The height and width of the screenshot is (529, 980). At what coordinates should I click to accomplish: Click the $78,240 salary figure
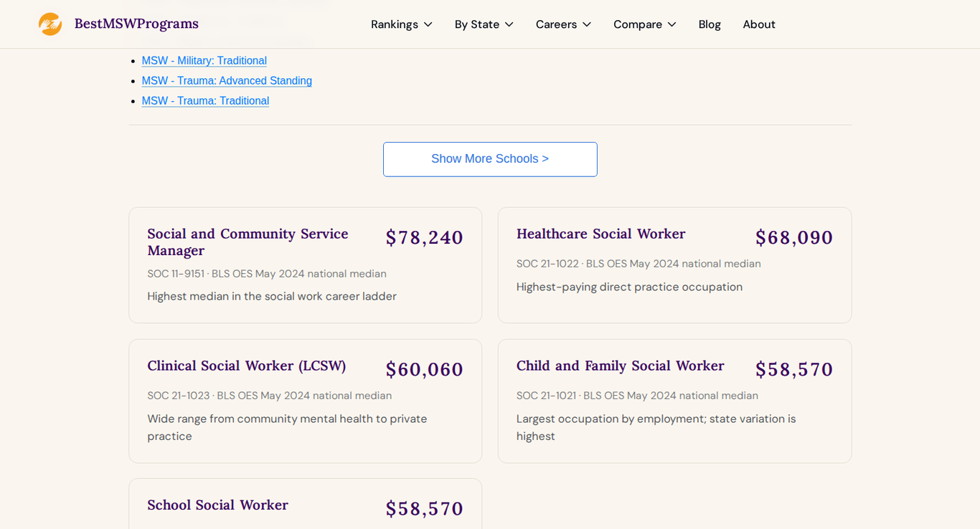coord(425,237)
